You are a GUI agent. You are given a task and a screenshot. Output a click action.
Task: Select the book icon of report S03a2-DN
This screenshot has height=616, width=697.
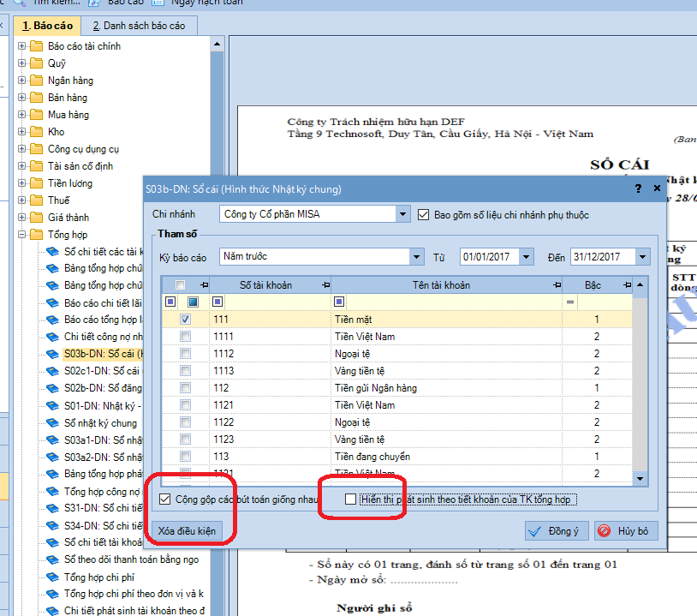52,458
